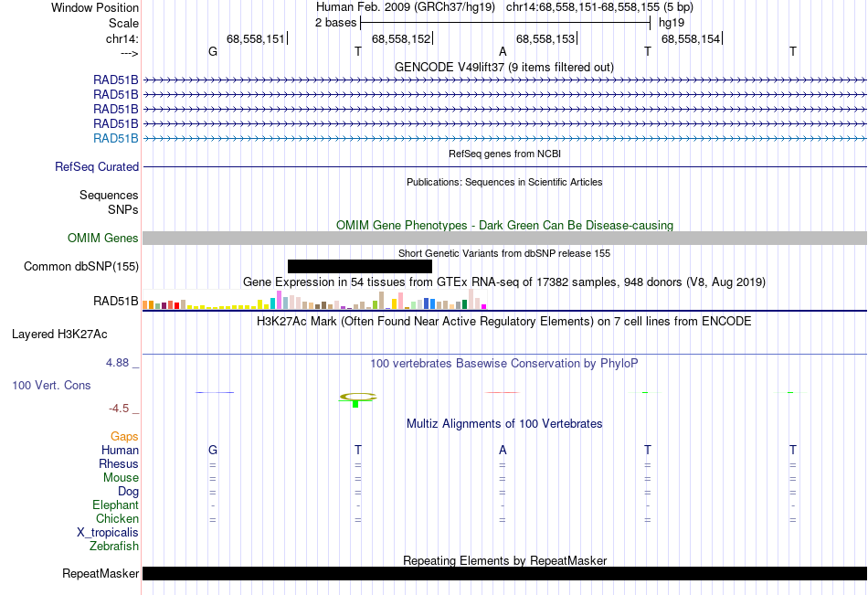This screenshot has width=868, height=595.
Task: Select the light blue RAD51B transcript label
Action: [116, 139]
